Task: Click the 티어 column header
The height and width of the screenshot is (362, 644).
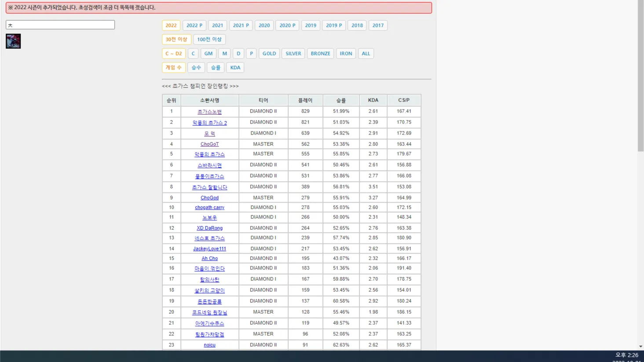Action: [x=263, y=100]
